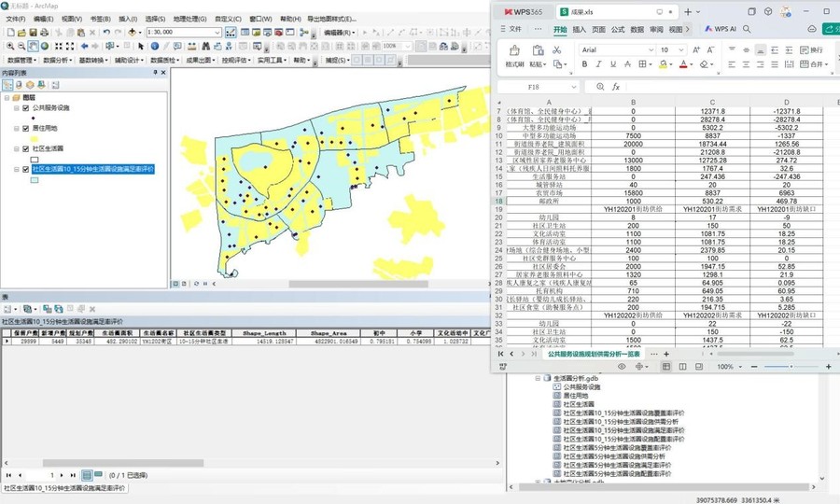Click Format Painter in WPS
The image size is (840, 504).
pos(514,56)
